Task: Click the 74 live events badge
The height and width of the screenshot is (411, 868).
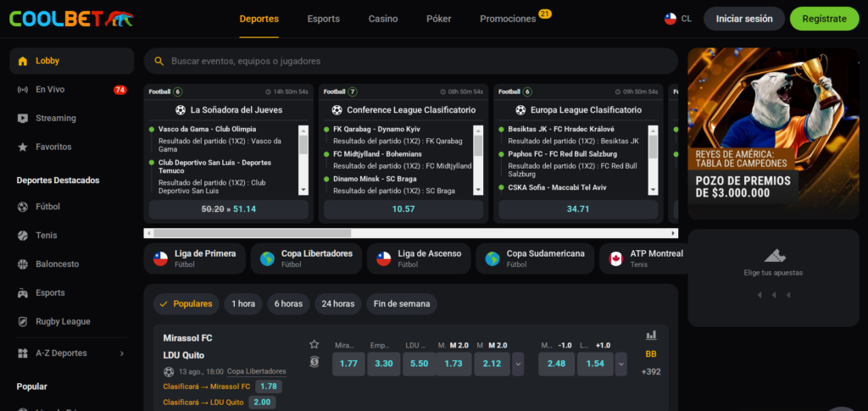Action: 120,90
